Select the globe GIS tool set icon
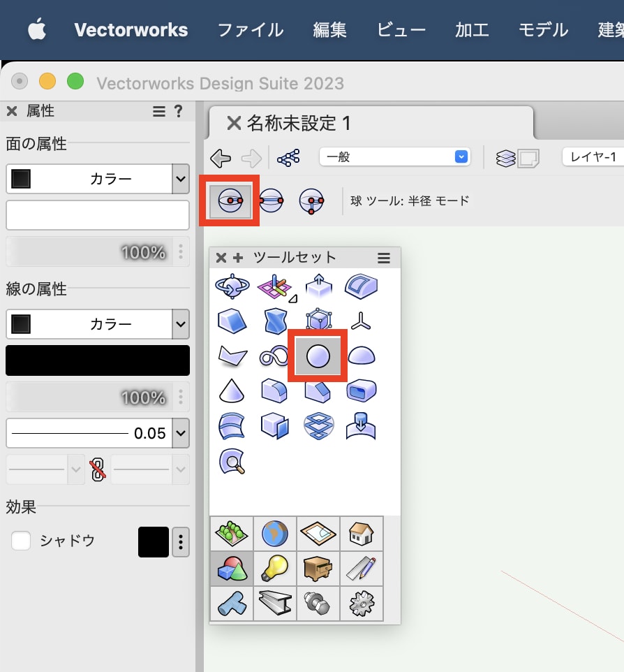The image size is (624, 672). tap(275, 534)
